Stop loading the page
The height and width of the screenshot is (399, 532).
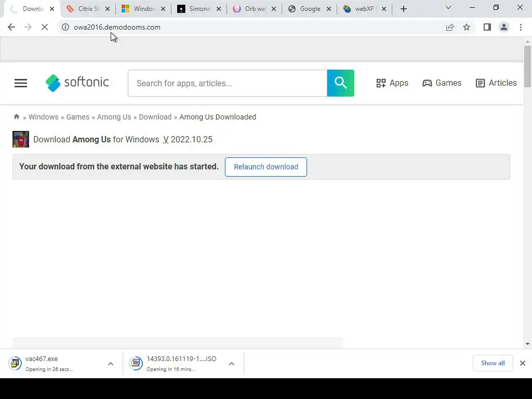pos(45,27)
